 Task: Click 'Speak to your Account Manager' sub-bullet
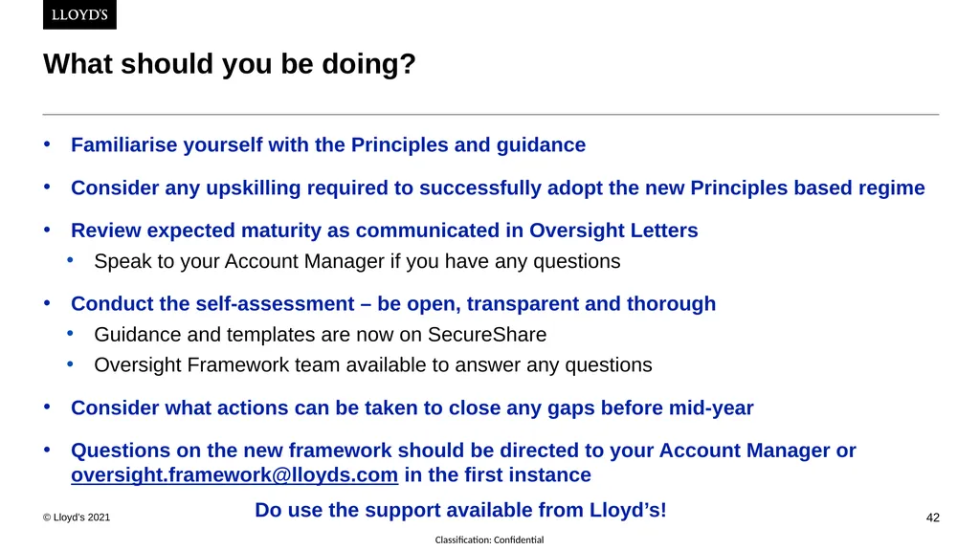pyautogui.click(x=357, y=261)
